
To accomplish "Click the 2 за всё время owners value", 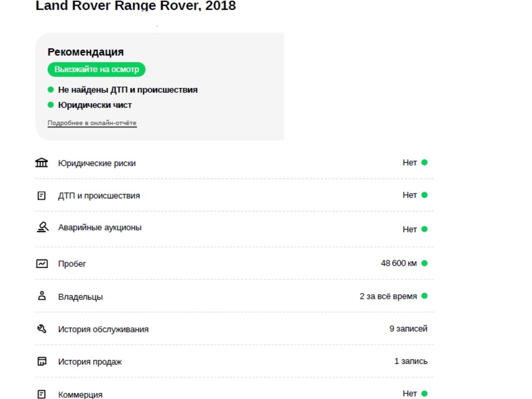I will point(388,296).
